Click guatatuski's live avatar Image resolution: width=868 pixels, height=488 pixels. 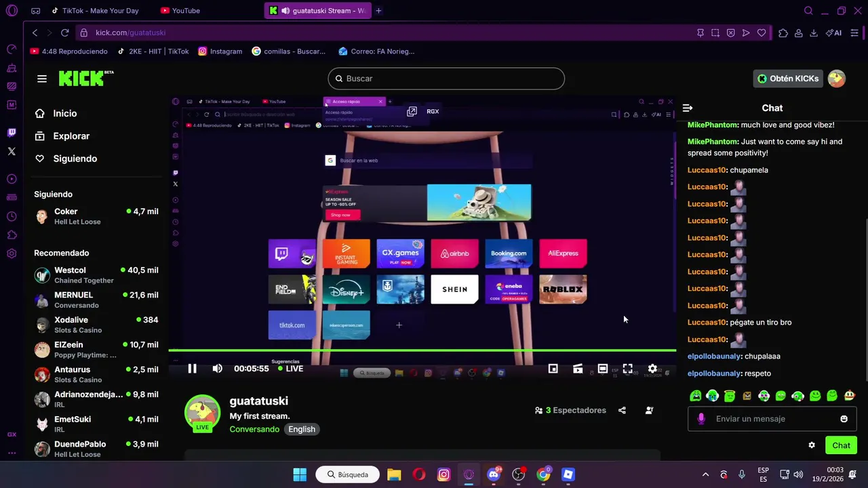coord(202,413)
